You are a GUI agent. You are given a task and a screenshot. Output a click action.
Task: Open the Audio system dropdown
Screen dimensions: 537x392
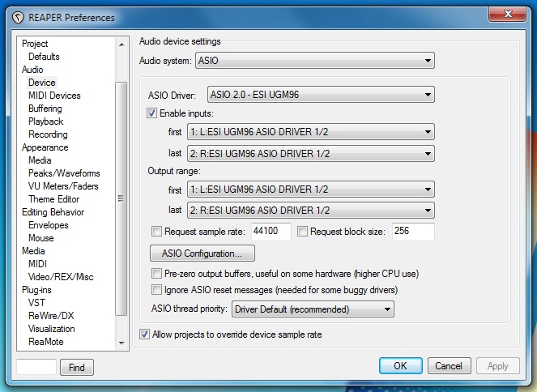(x=315, y=61)
